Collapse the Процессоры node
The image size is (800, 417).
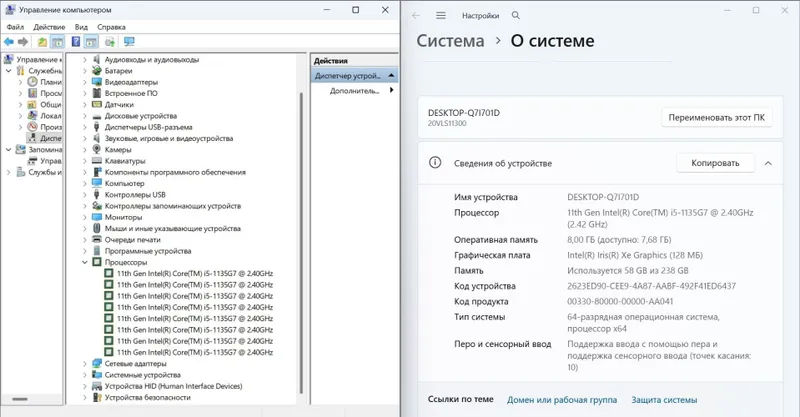85,262
